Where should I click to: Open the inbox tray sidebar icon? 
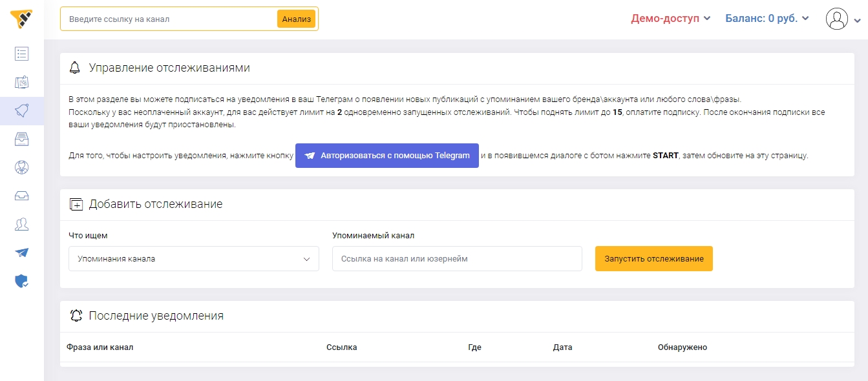(x=21, y=196)
